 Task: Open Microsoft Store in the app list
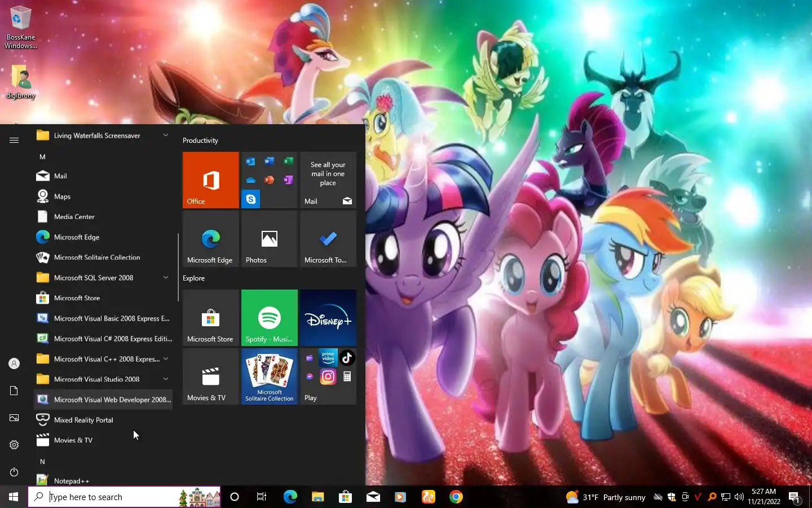click(103, 298)
